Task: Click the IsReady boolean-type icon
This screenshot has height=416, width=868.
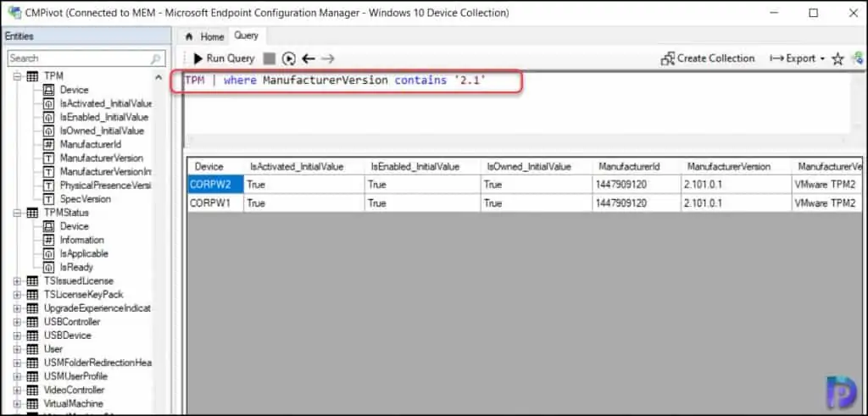Action: click(x=48, y=267)
